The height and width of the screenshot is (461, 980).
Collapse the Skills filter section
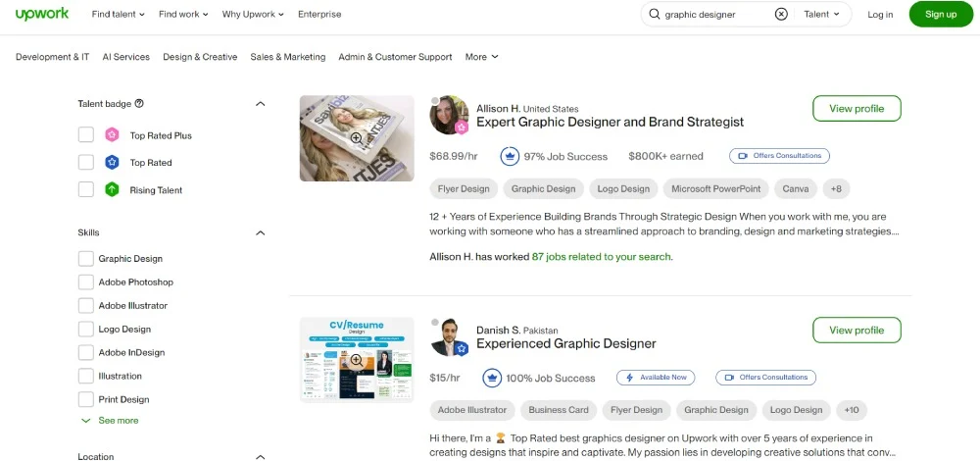[260, 233]
